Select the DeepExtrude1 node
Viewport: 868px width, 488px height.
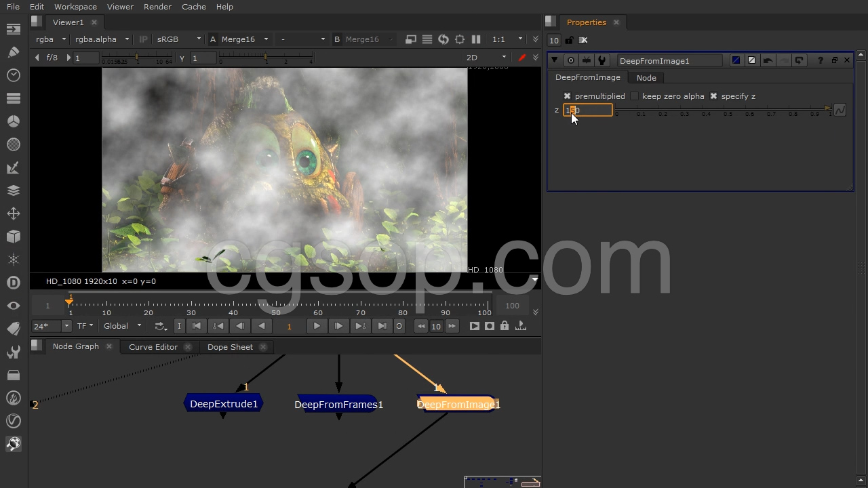point(224,404)
